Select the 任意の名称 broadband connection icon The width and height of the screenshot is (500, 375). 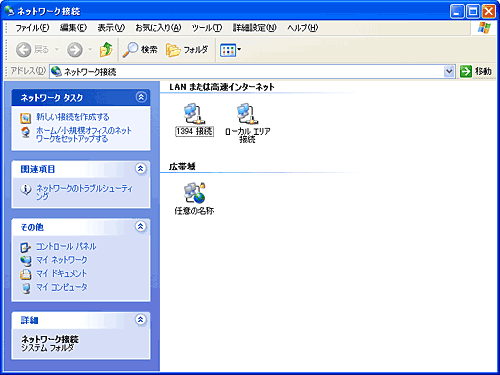(x=194, y=193)
